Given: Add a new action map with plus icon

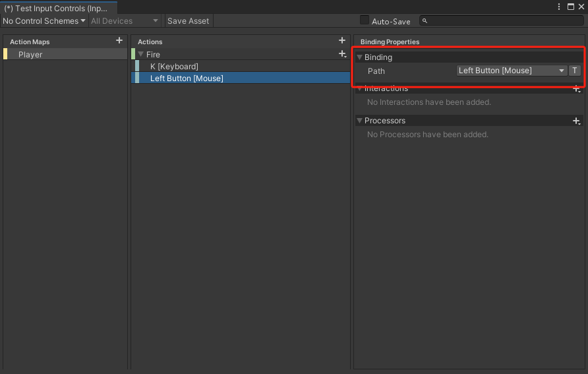Looking at the screenshot, I should tap(119, 40).
